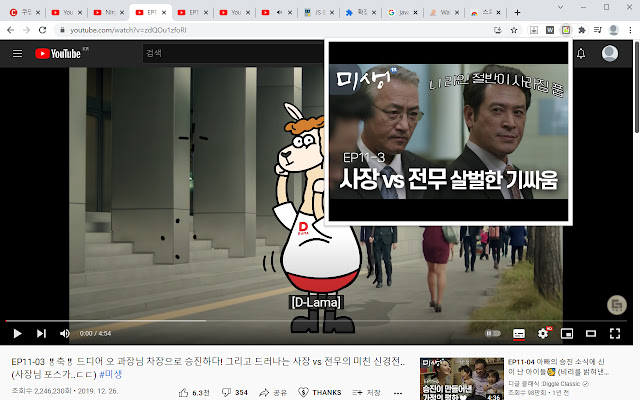Open the EP11-04 recommended video thumbnail

462,378
